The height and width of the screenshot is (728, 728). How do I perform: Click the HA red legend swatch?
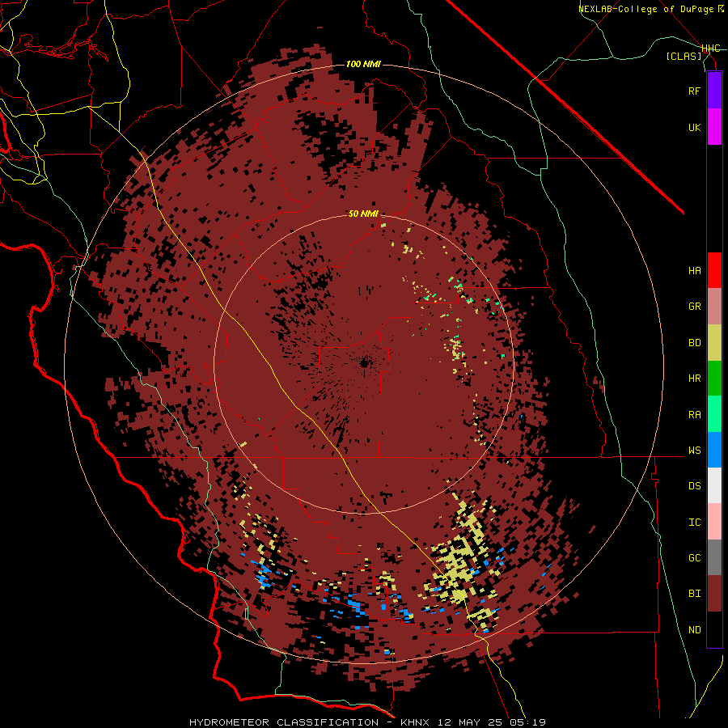click(x=714, y=270)
